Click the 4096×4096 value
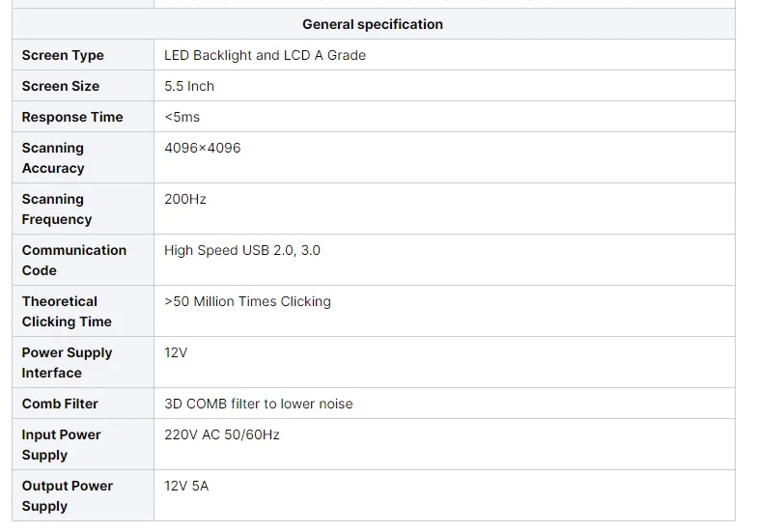 203,148
